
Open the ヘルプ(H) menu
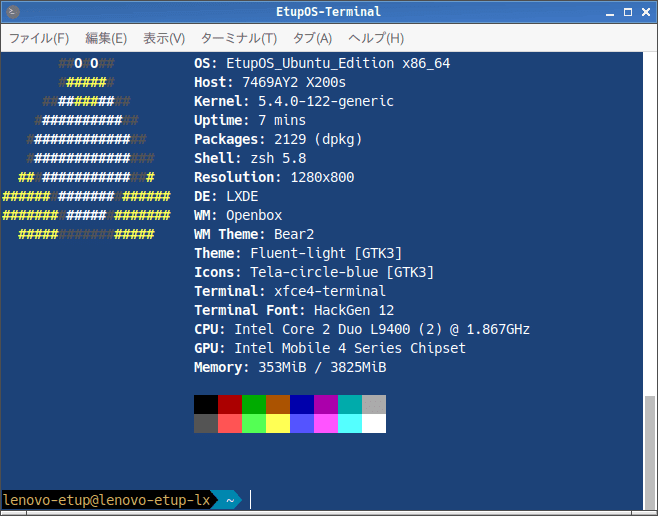coord(376,39)
